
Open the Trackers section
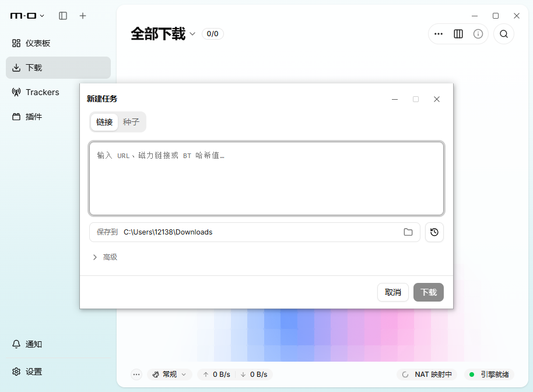point(43,92)
